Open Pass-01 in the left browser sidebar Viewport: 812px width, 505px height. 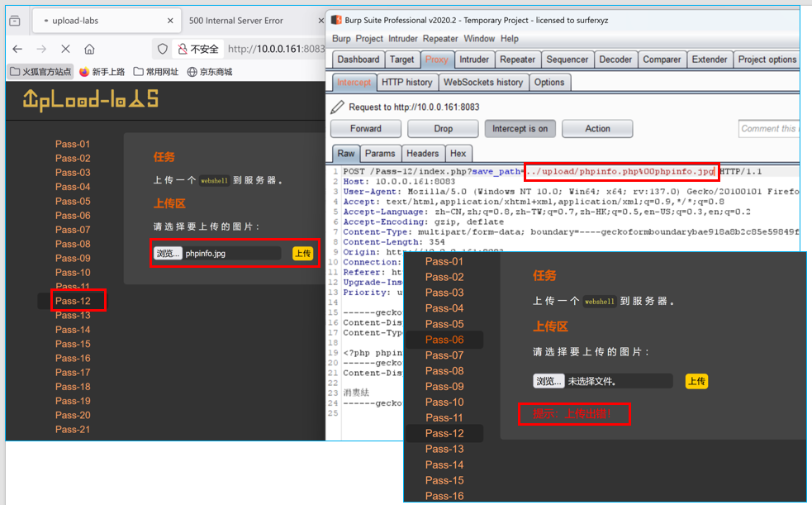[x=73, y=144]
